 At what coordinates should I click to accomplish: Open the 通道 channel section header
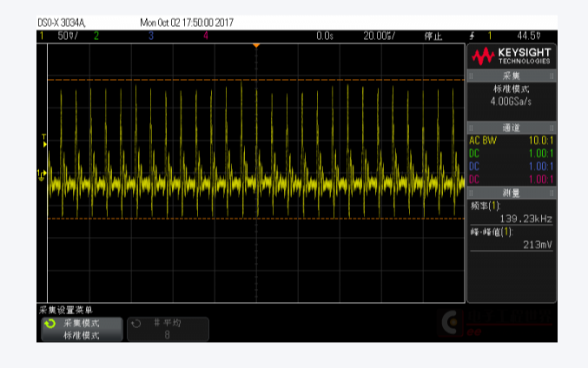pyautogui.click(x=511, y=127)
